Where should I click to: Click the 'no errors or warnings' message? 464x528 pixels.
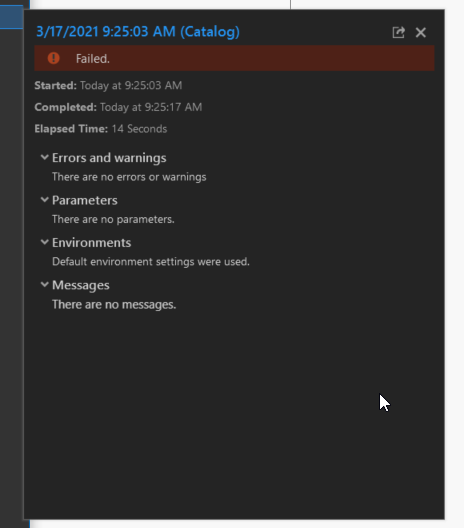click(x=129, y=177)
